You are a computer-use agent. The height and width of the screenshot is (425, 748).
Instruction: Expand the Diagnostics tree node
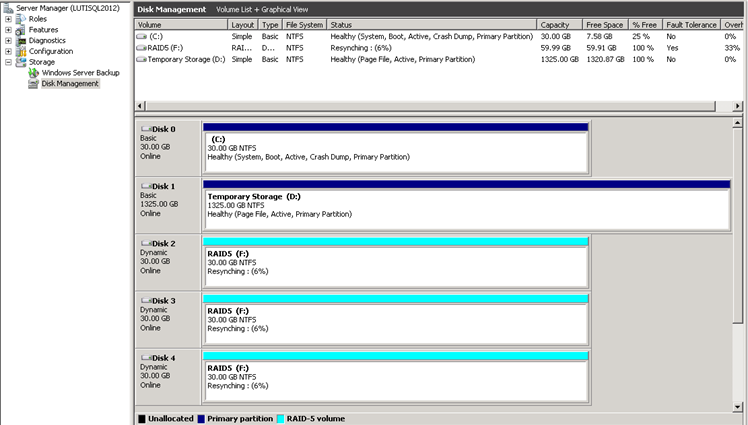click(x=8, y=41)
